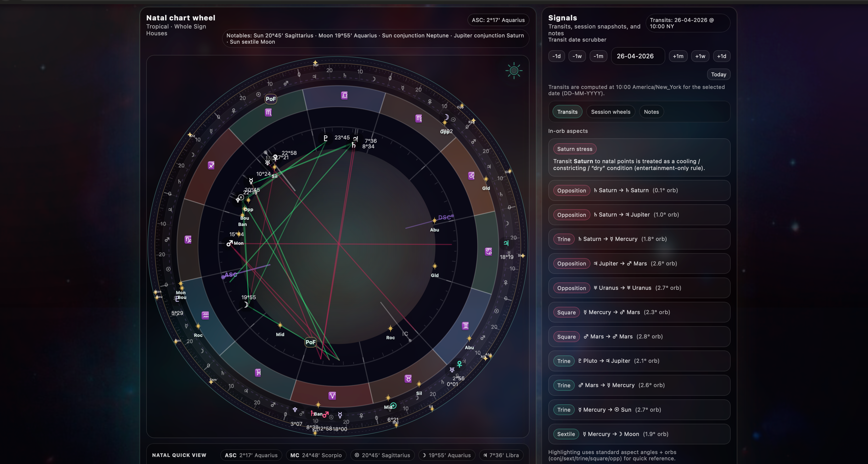This screenshot has width=868, height=464.
Task: Click the Sagittarius glyph on the left of the wheel
Action: tap(211, 166)
